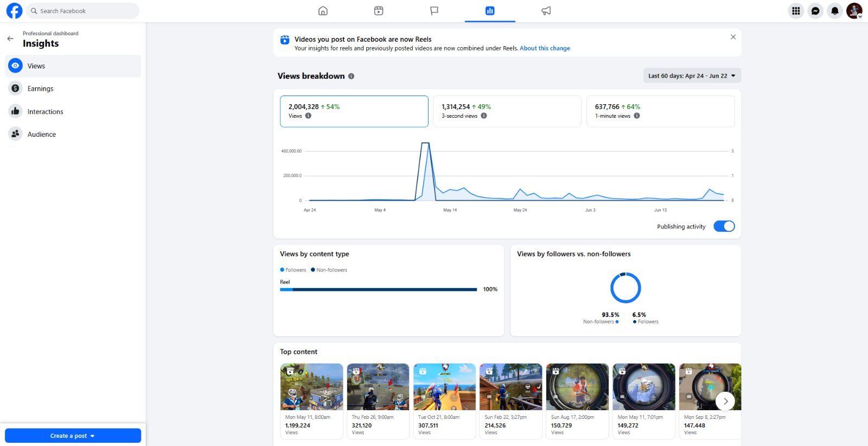The image size is (868, 446).
Task: Select Views in the Insights sidebar
Action: click(x=73, y=66)
